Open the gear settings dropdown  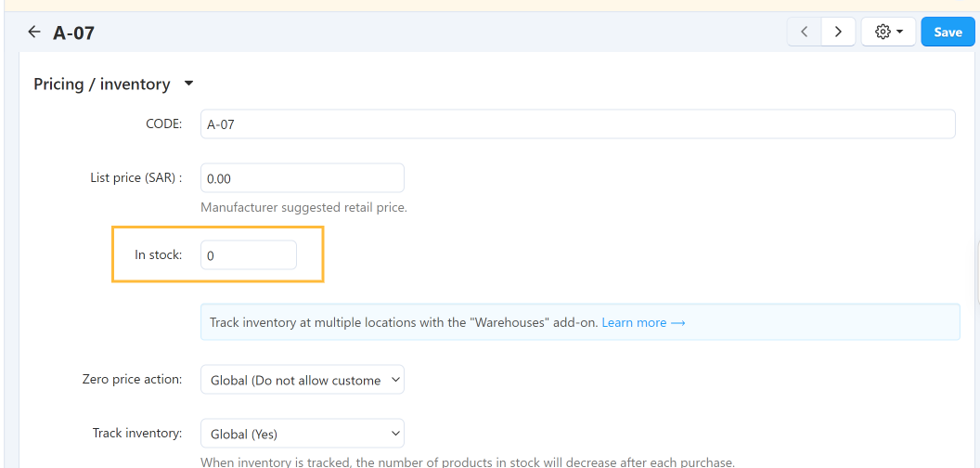(888, 32)
